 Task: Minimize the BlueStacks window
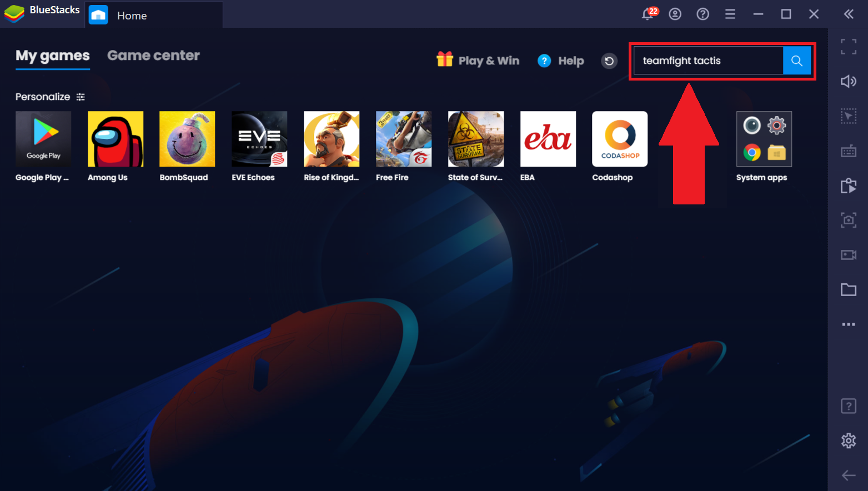(x=758, y=14)
